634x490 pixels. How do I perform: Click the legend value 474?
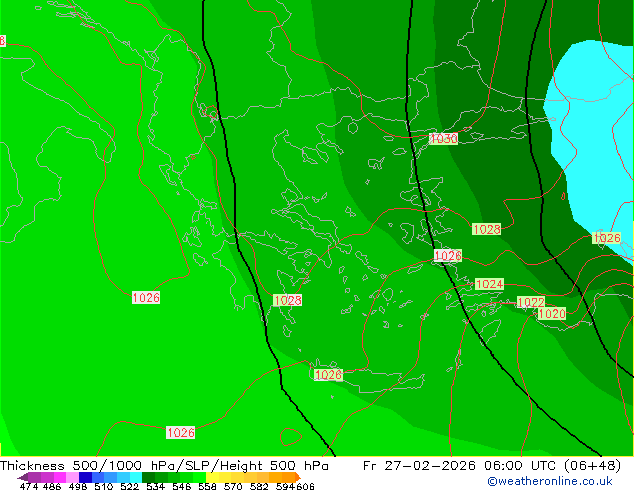[x=29, y=486]
